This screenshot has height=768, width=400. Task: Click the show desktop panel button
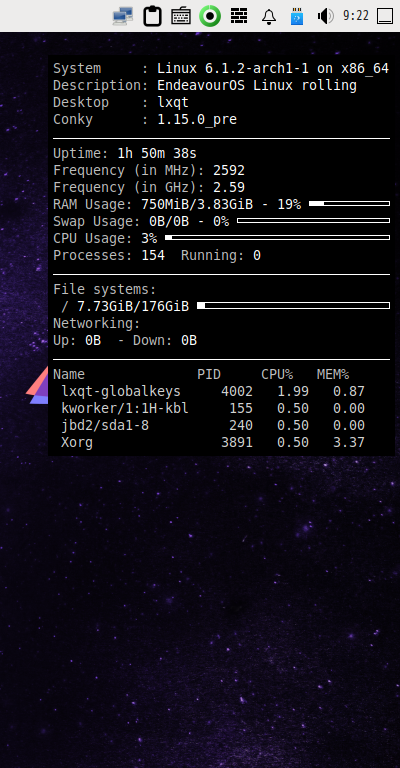coord(385,16)
